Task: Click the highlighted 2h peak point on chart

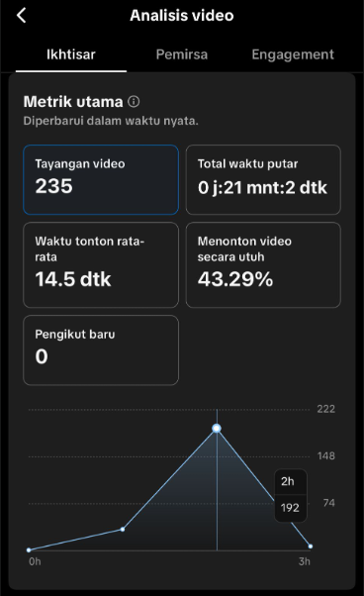Action: (x=217, y=429)
